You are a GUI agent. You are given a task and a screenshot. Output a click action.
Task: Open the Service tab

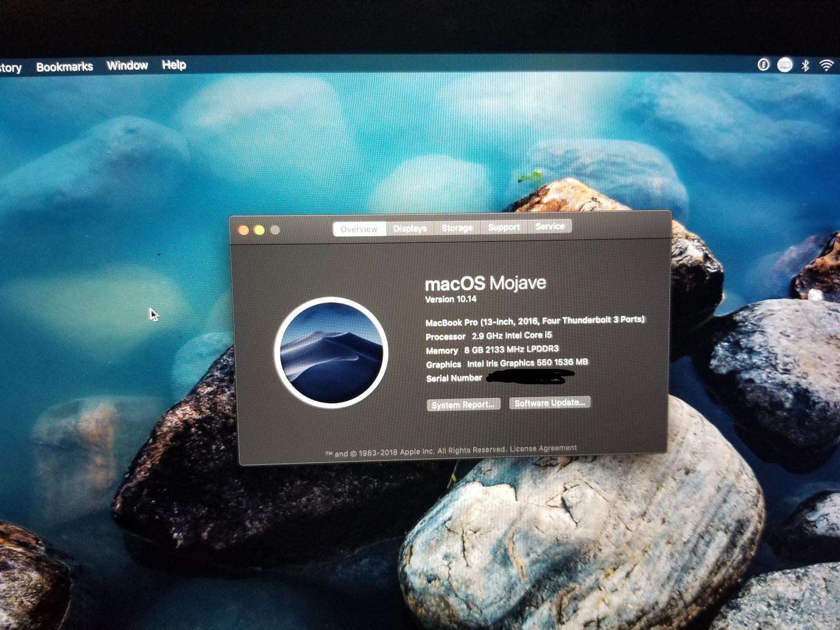(549, 226)
